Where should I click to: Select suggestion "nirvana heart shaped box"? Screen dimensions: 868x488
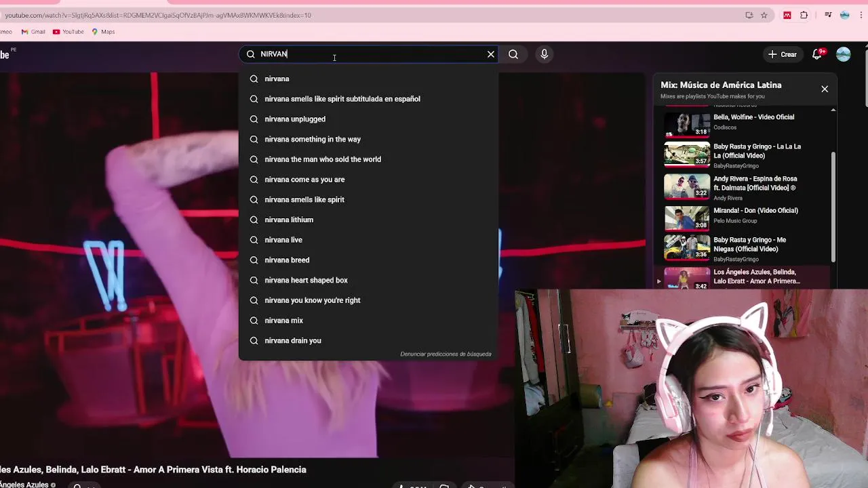point(368,280)
